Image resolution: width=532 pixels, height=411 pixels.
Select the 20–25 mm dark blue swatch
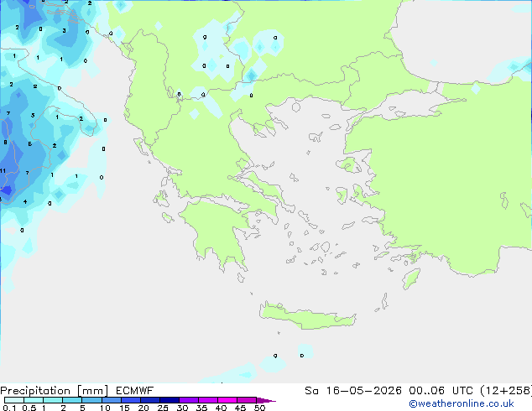150,400
